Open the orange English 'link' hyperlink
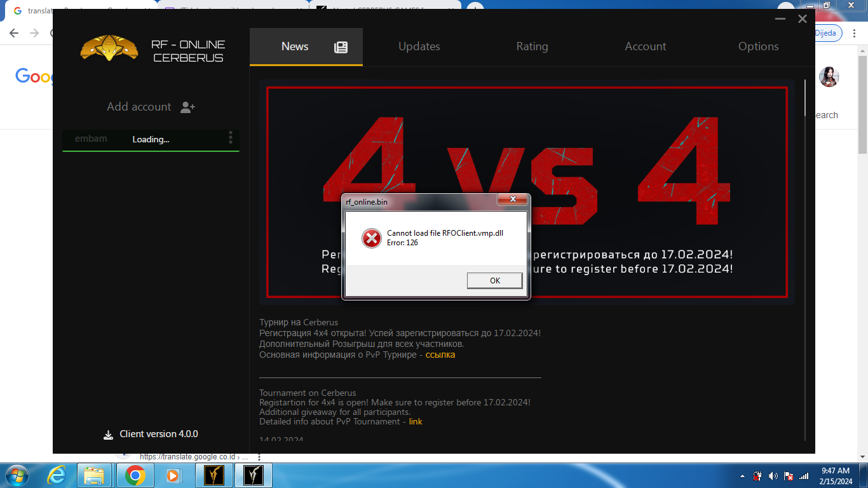The image size is (868, 488). [x=416, y=421]
